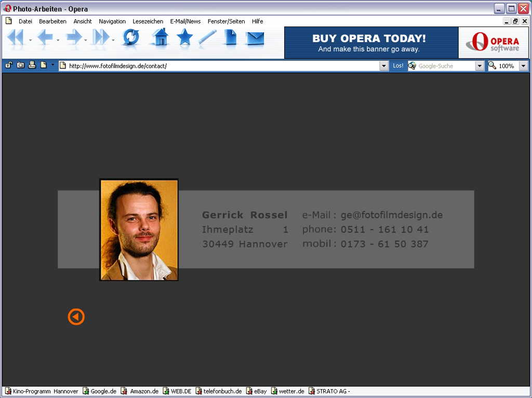The height and width of the screenshot is (398, 532).
Task: Click into the Google-Suche search field
Action: (442, 66)
